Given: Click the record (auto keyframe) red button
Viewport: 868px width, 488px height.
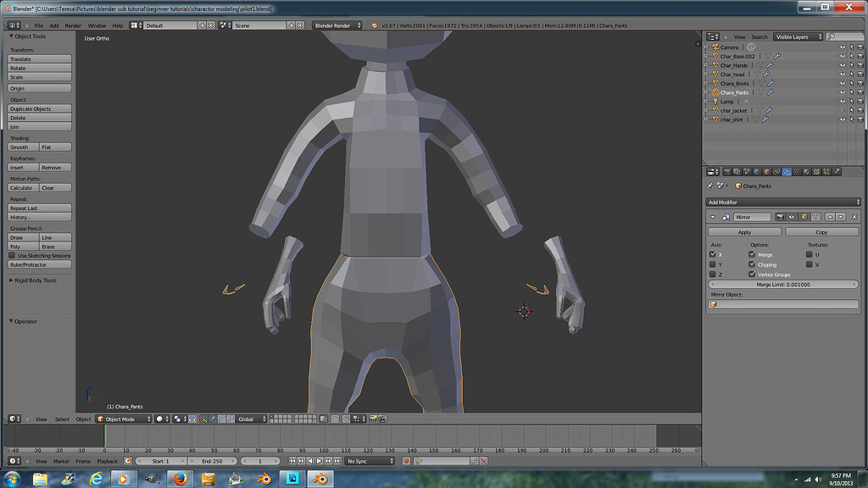Looking at the screenshot, I should tap(406, 461).
